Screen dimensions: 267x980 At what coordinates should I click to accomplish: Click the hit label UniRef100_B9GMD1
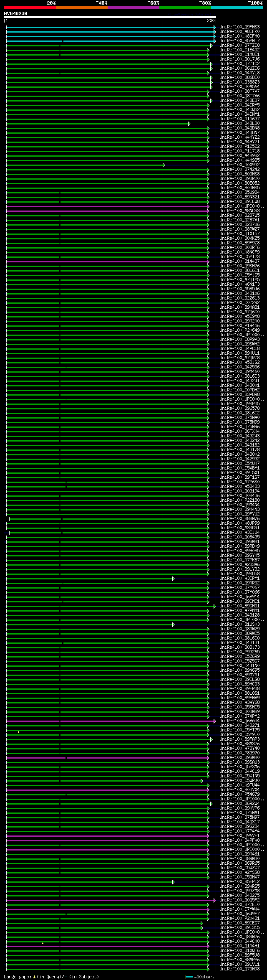tap(239, 606)
